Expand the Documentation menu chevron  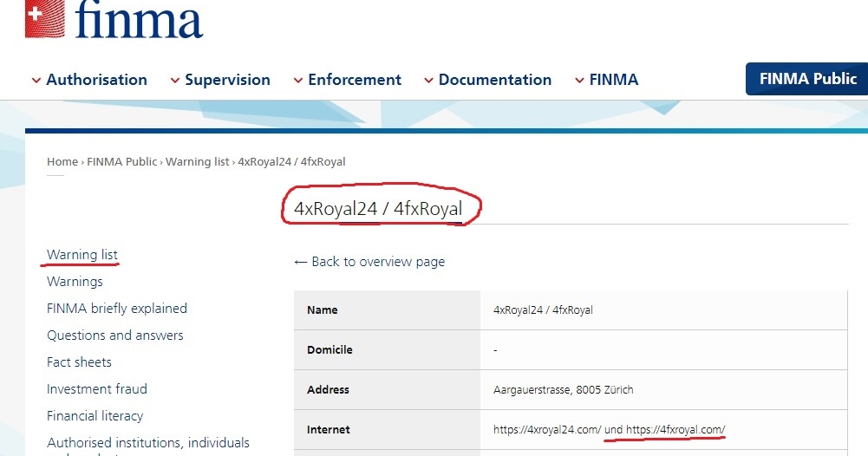(428, 81)
